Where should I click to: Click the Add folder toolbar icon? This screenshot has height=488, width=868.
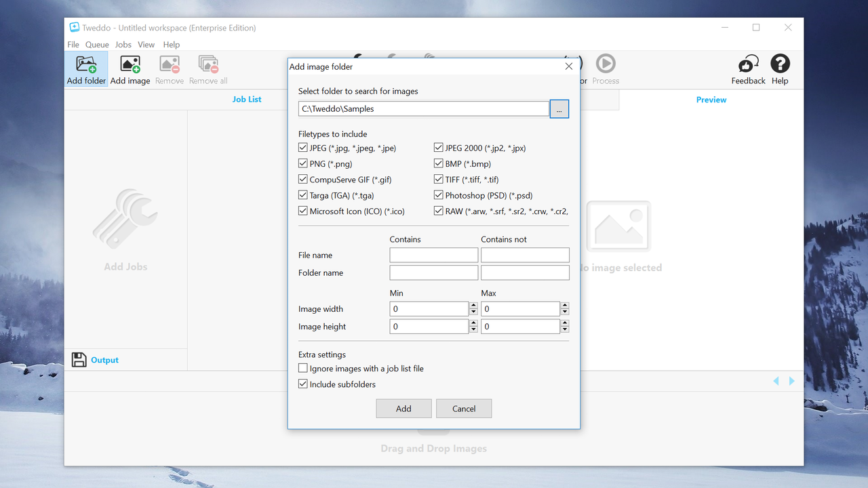click(x=86, y=64)
